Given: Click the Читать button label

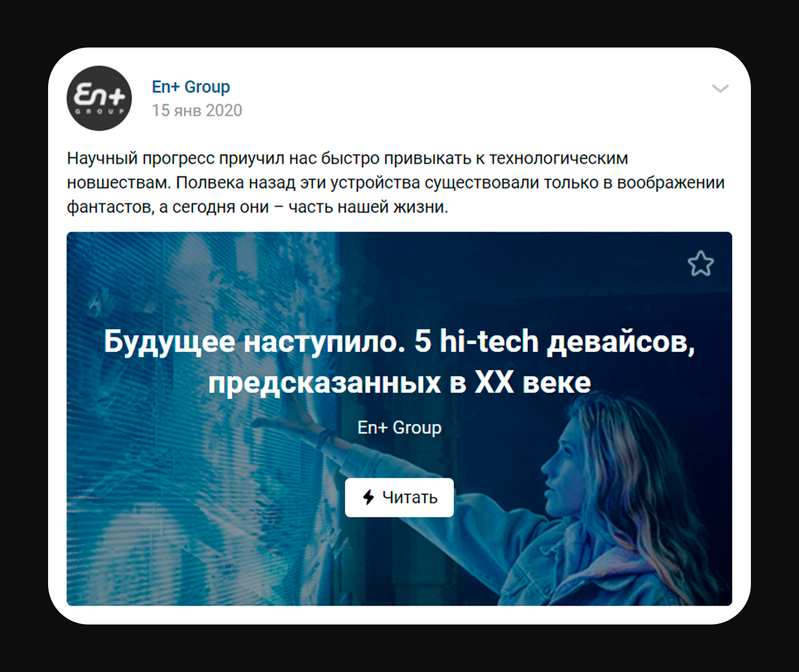Looking at the screenshot, I should pyautogui.click(x=410, y=498).
